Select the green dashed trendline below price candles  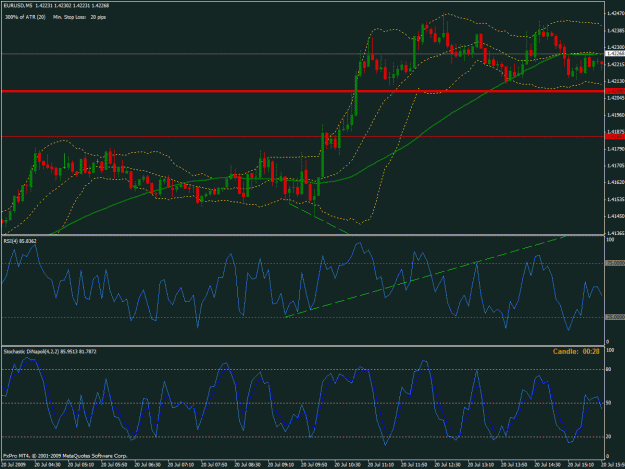click(319, 218)
